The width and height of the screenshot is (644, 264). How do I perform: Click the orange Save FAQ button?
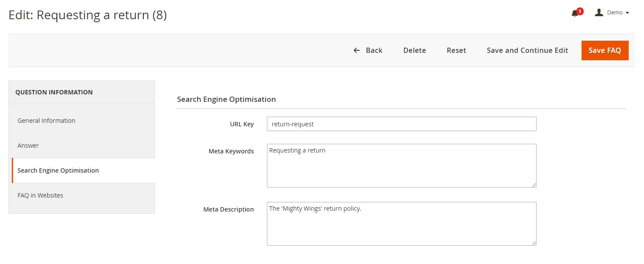point(605,50)
